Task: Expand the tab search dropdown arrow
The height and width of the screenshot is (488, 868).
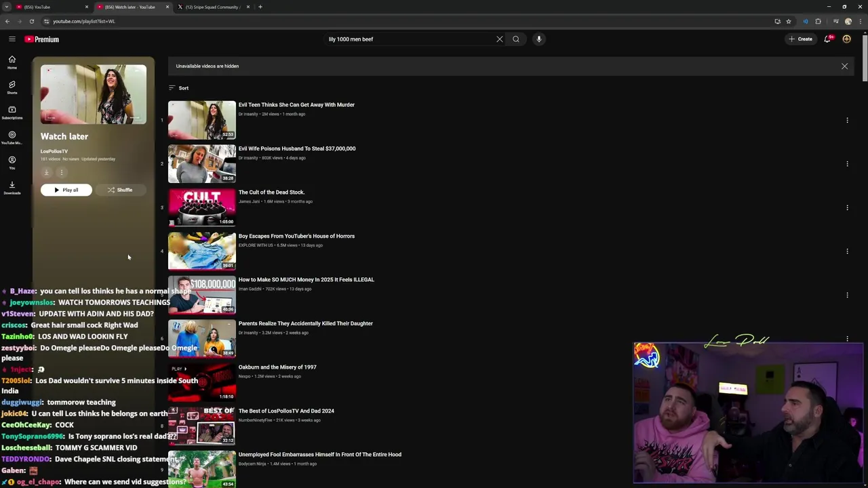Action: [x=6, y=7]
